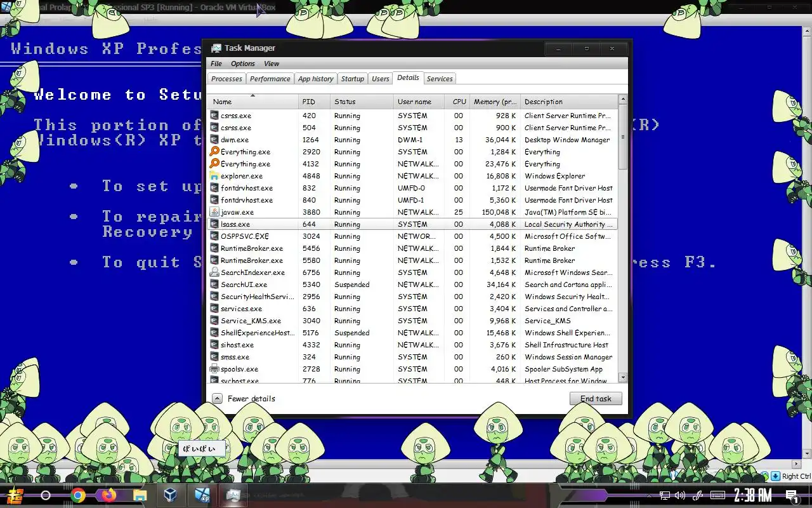Open File Explorer from the taskbar
This screenshot has height=508, width=812.
[x=140, y=495]
